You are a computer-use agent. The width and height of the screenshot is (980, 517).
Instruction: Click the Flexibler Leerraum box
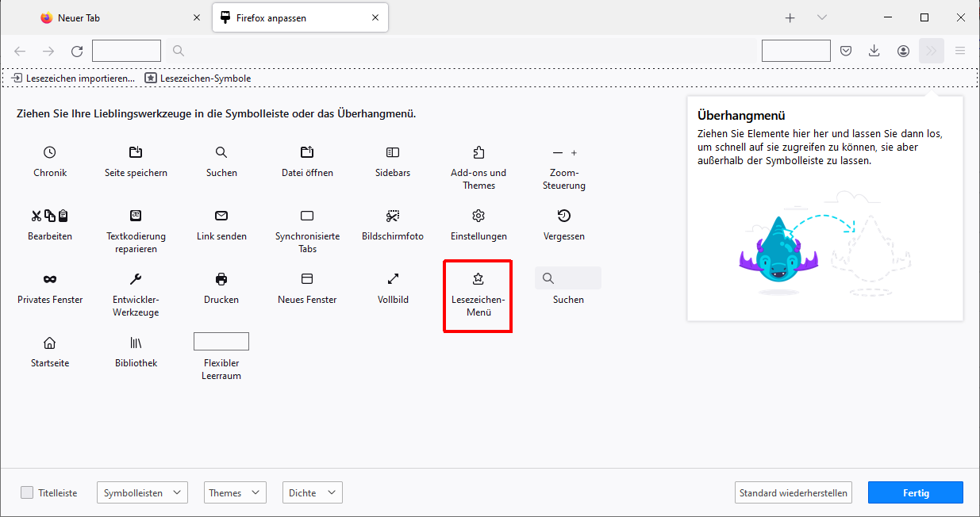coord(221,342)
